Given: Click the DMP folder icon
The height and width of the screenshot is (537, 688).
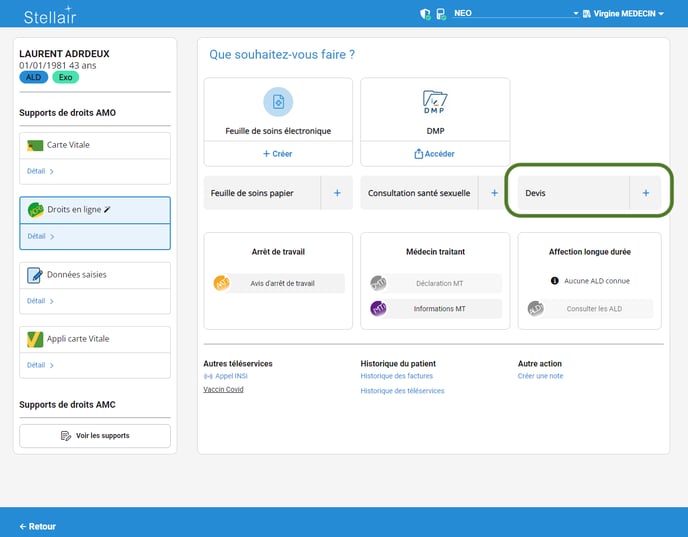Looking at the screenshot, I should coord(435,100).
